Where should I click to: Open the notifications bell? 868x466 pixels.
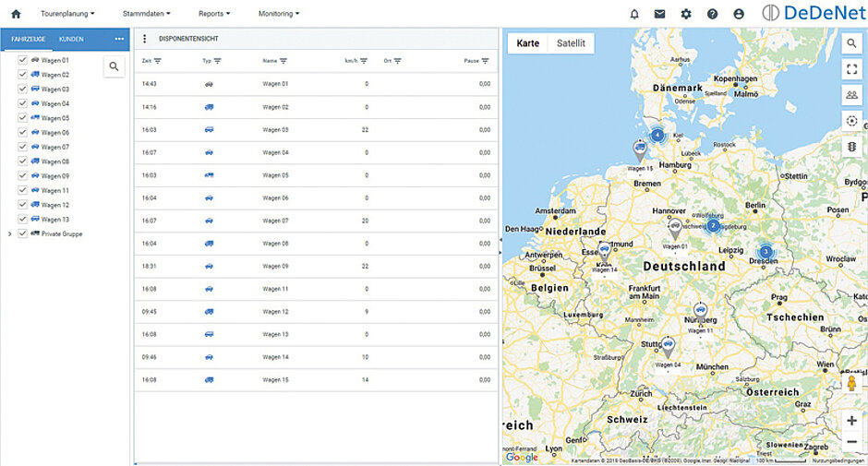tap(634, 14)
